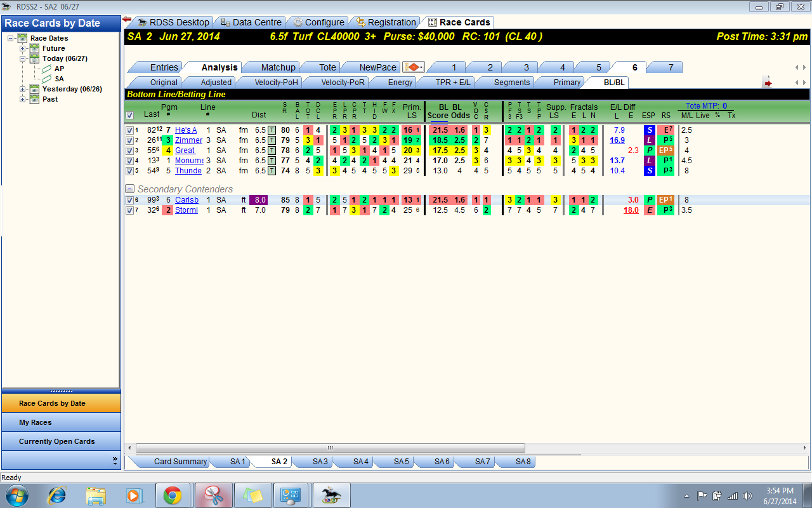The image size is (812, 508).
Task: Collapse the Today (06/27) tree node
Action: (23, 58)
